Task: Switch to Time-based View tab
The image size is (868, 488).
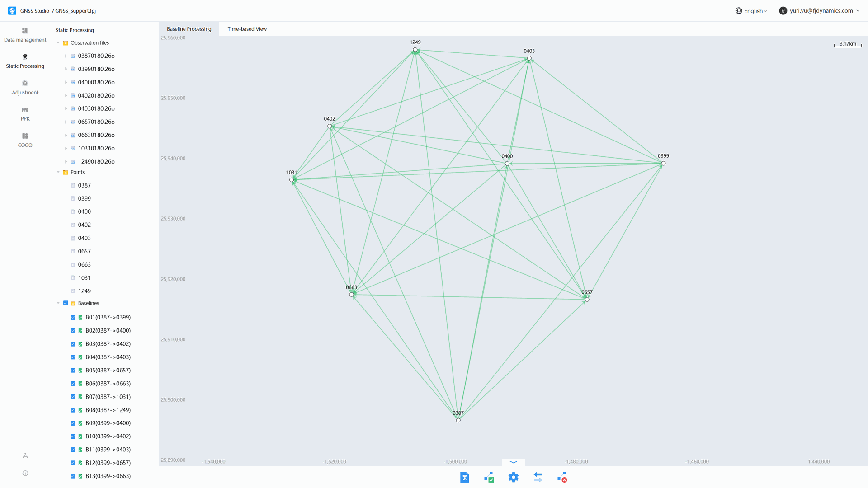Action: [x=247, y=29]
